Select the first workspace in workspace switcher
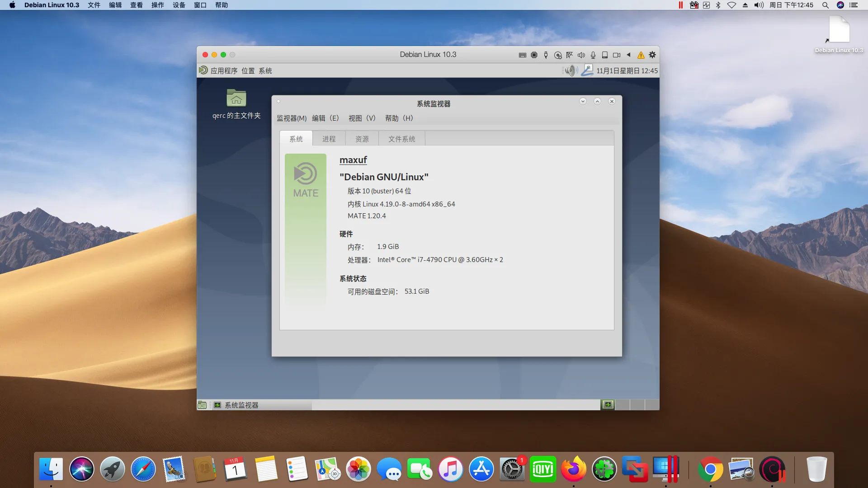This screenshot has height=488, width=868. [x=608, y=405]
